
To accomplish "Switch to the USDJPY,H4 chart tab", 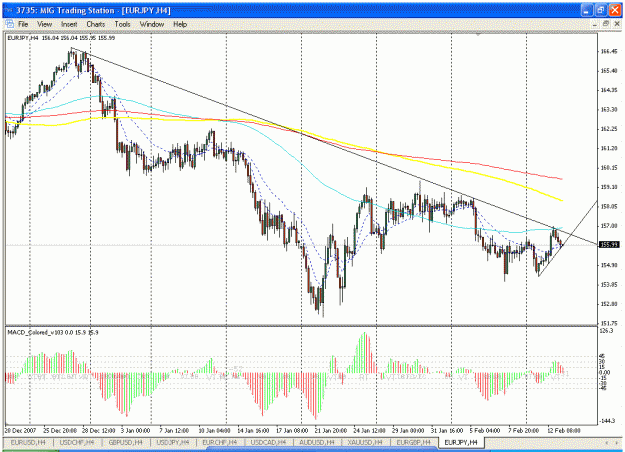I will click(173, 442).
